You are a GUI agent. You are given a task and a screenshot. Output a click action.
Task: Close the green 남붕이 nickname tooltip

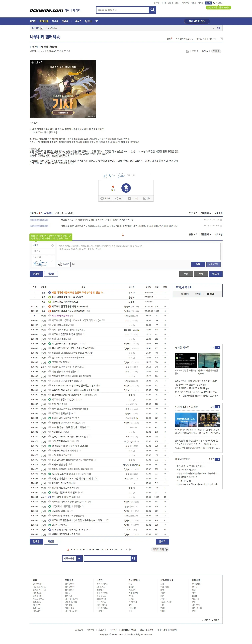click(70, 236)
